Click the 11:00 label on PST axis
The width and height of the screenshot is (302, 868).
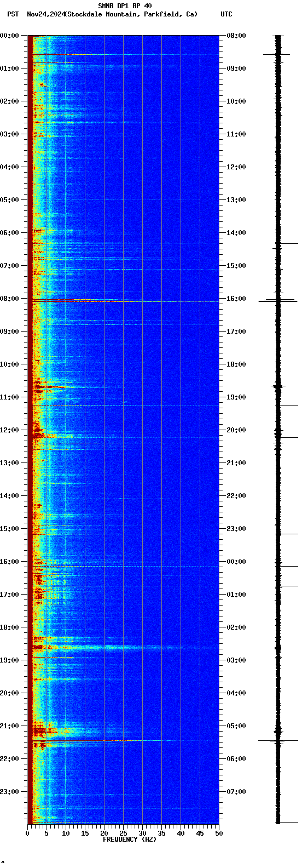pyautogui.click(x=9, y=397)
